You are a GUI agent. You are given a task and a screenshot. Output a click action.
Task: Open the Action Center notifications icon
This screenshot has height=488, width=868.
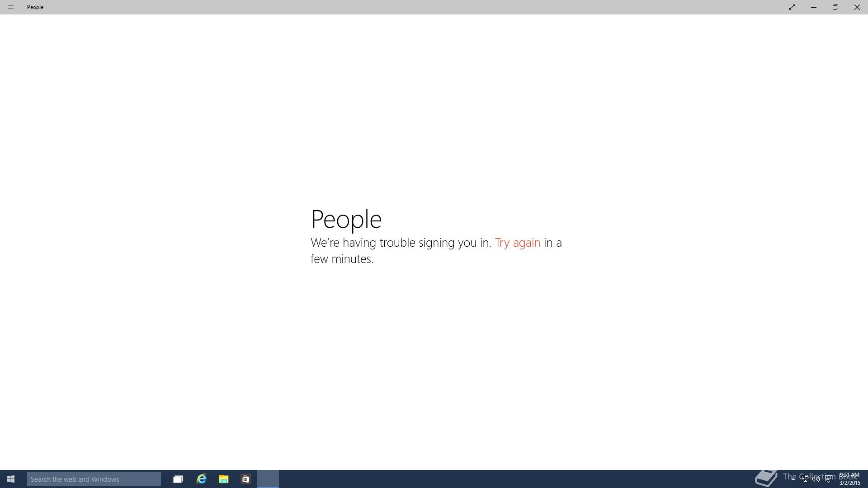pos(829,479)
